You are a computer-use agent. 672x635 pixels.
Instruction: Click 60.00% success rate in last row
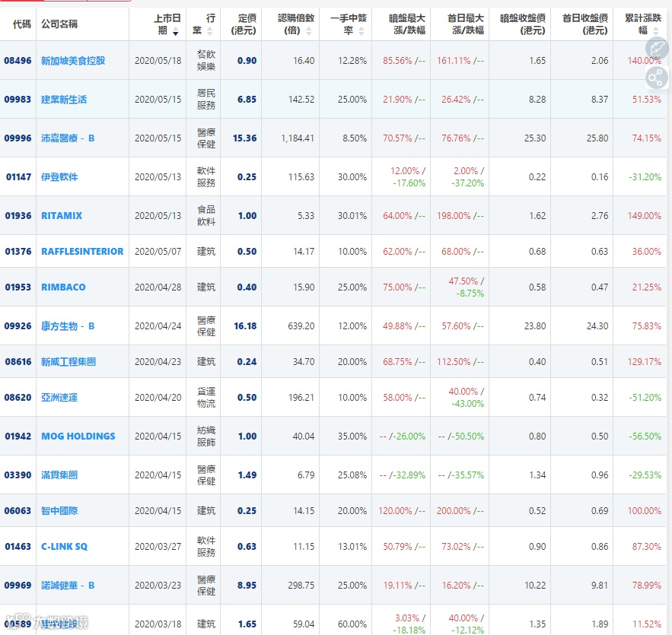click(x=352, y=624)
